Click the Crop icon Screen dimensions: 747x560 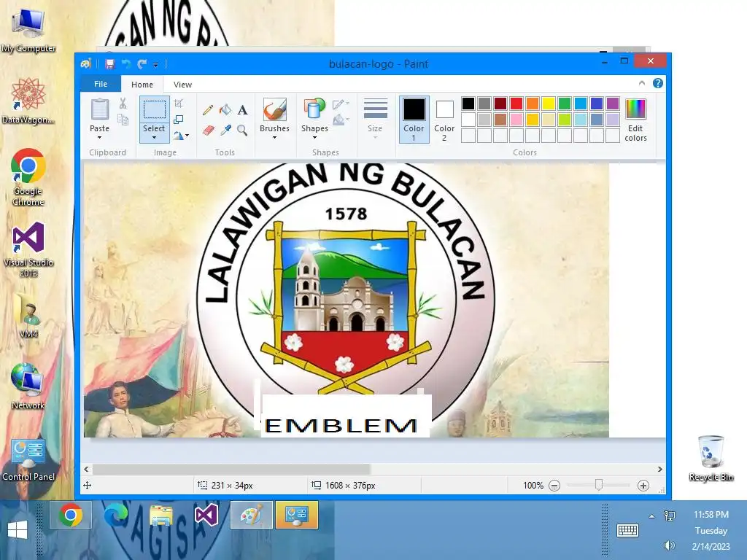coord(179,104)
